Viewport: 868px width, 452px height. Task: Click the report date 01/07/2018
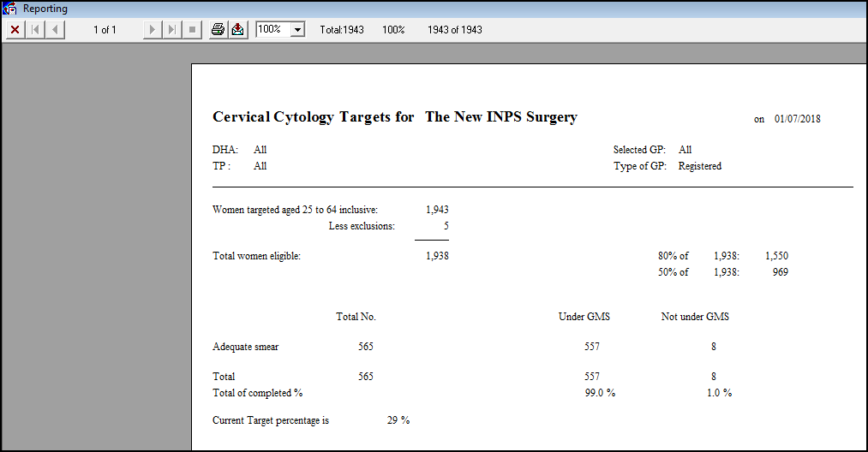[x=797, y=119]
